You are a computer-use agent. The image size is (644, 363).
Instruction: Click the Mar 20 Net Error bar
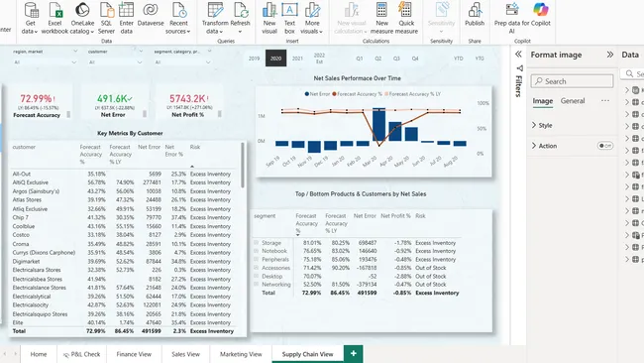point(378,125)
